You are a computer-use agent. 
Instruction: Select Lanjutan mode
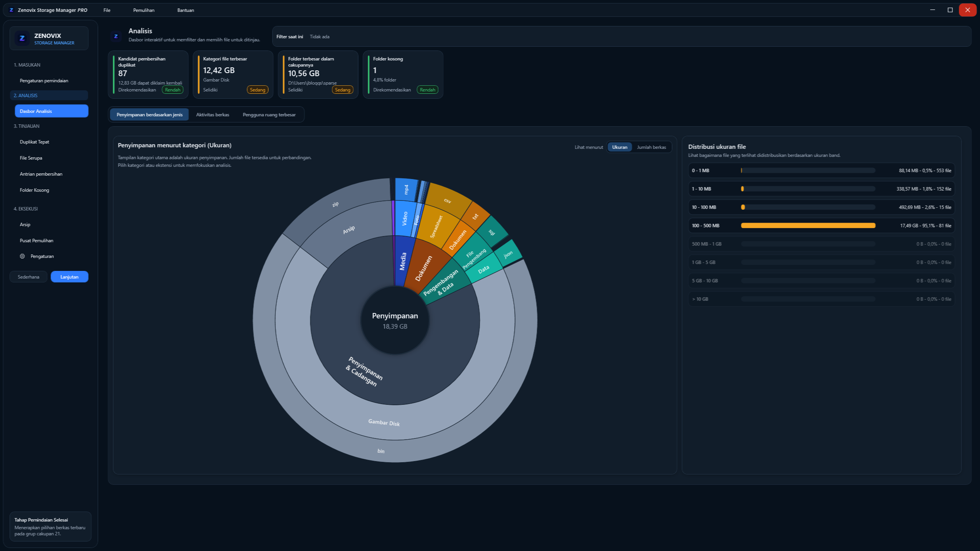tap(69, 277)
